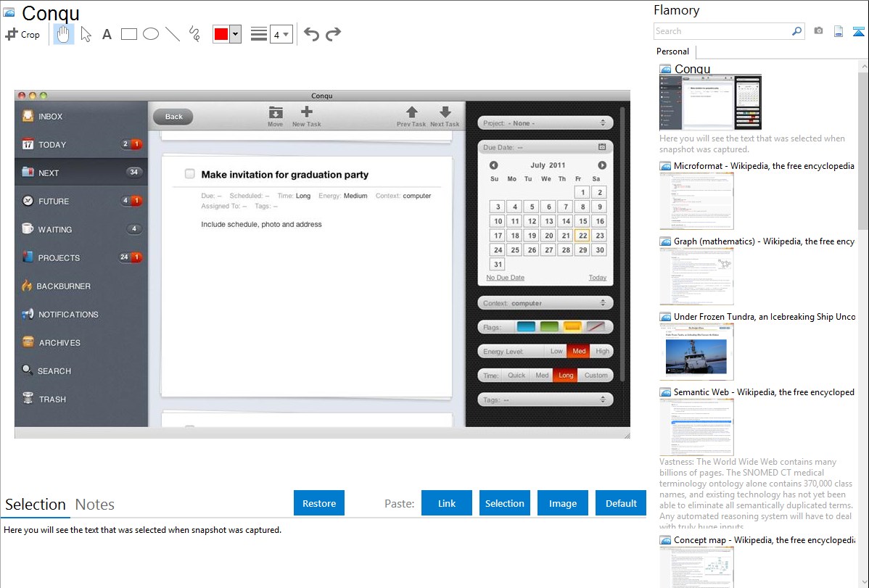Open Graph (mathematics) snapshot title
The height and width of the screenshot is (588, 869).
(x=764, y=241)
